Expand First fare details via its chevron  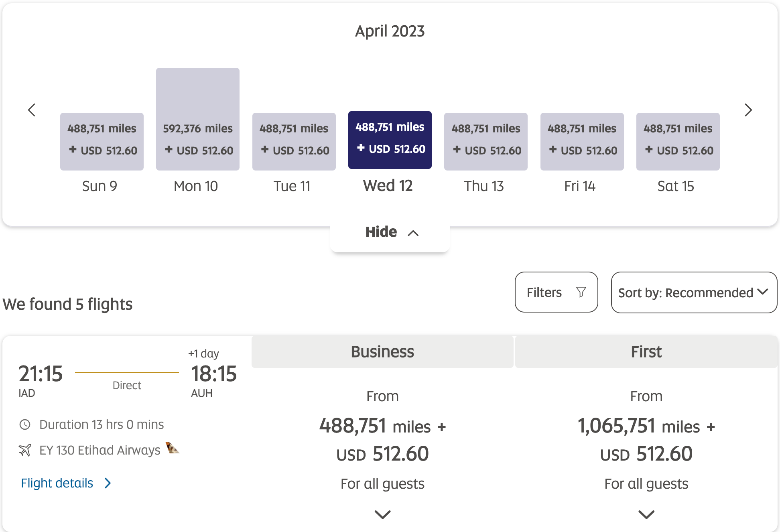646,515
